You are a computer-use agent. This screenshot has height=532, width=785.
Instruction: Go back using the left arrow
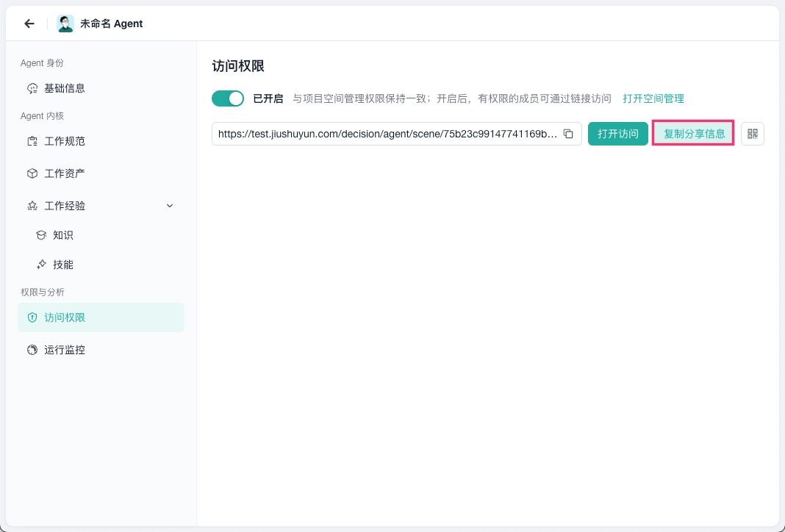pos(29,24)
